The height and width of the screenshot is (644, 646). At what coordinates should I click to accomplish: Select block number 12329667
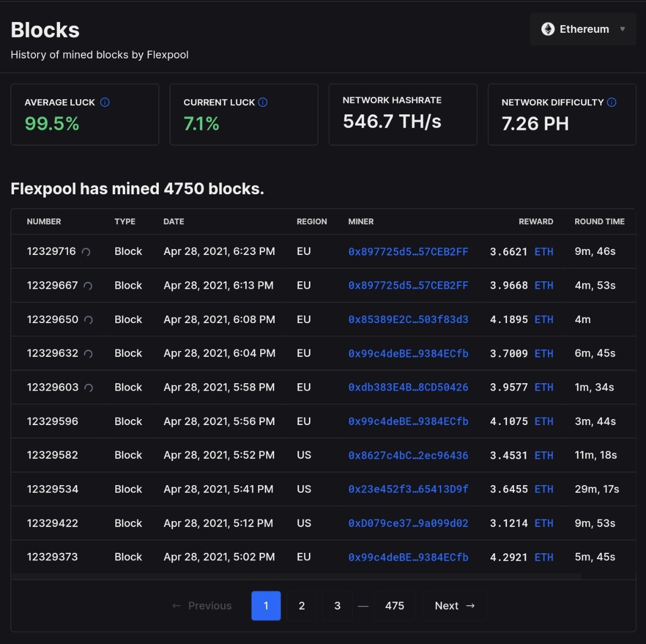point(53,286)
